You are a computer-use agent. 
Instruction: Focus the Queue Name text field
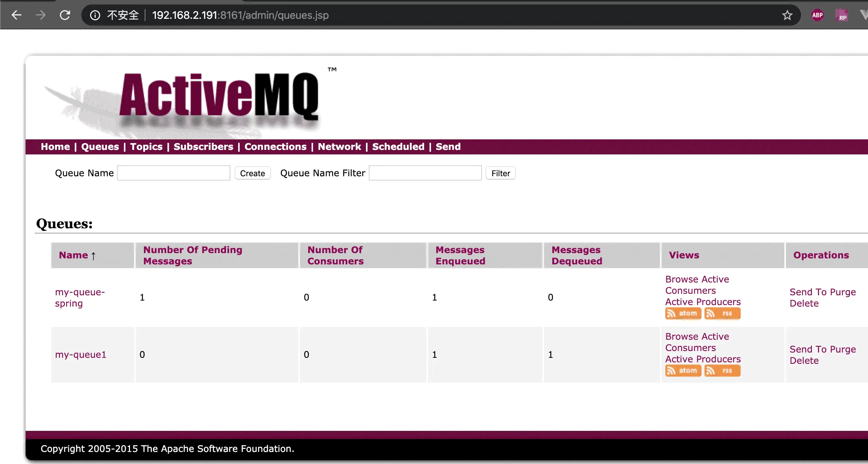pyautogui.click(x=174, y=173)
